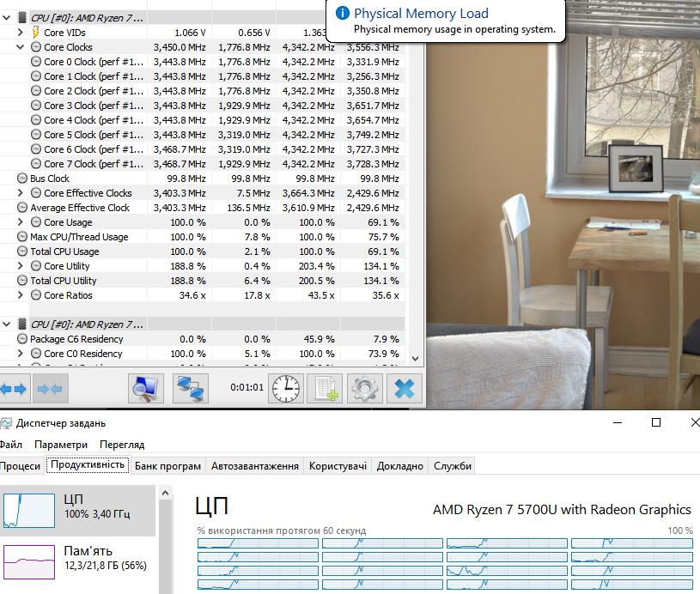The image size is (700, 594).
Task: Expand the Core Effective Clocks node
Action: click(x=20, y=193)
